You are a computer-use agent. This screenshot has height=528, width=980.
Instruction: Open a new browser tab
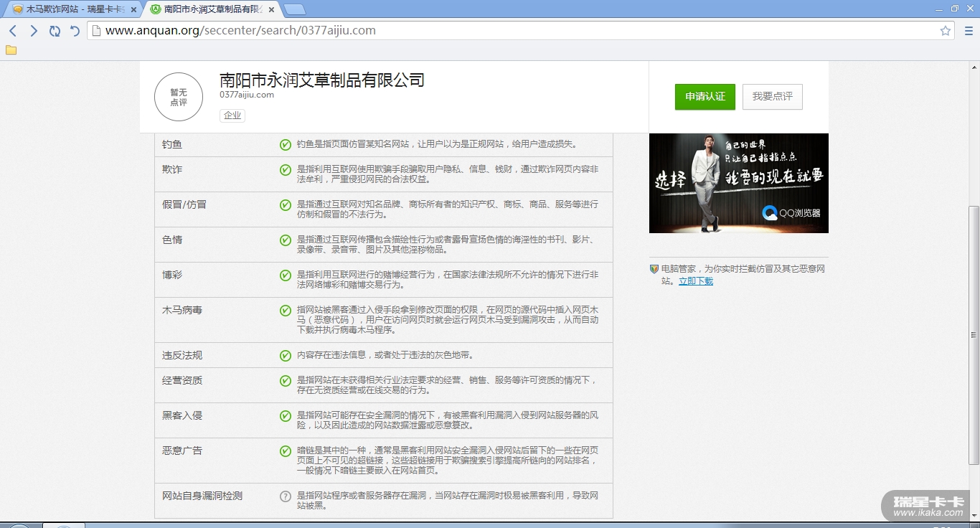coord(294,9)
